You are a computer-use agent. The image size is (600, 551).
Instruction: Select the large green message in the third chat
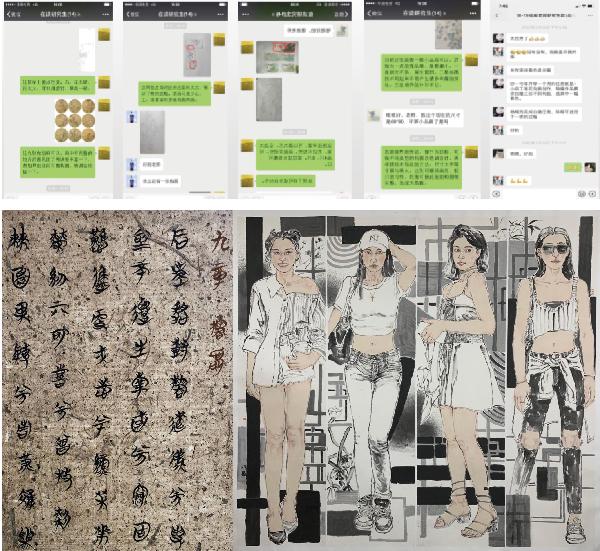point(295,155)
